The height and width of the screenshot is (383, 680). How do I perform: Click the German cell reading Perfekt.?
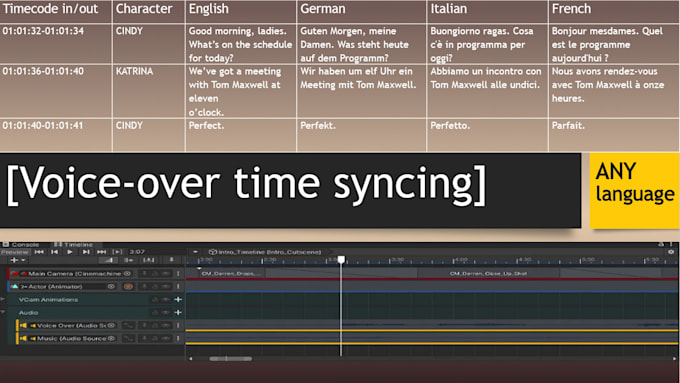362,135
